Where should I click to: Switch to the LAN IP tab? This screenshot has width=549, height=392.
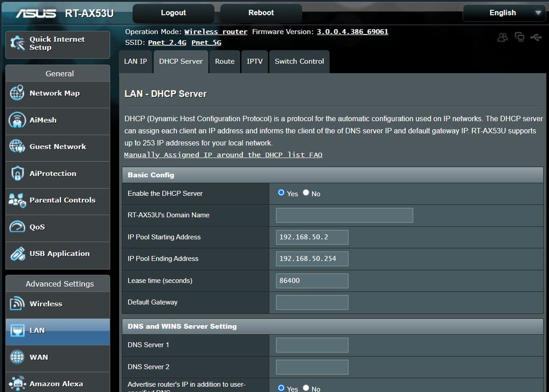(135, 61)
